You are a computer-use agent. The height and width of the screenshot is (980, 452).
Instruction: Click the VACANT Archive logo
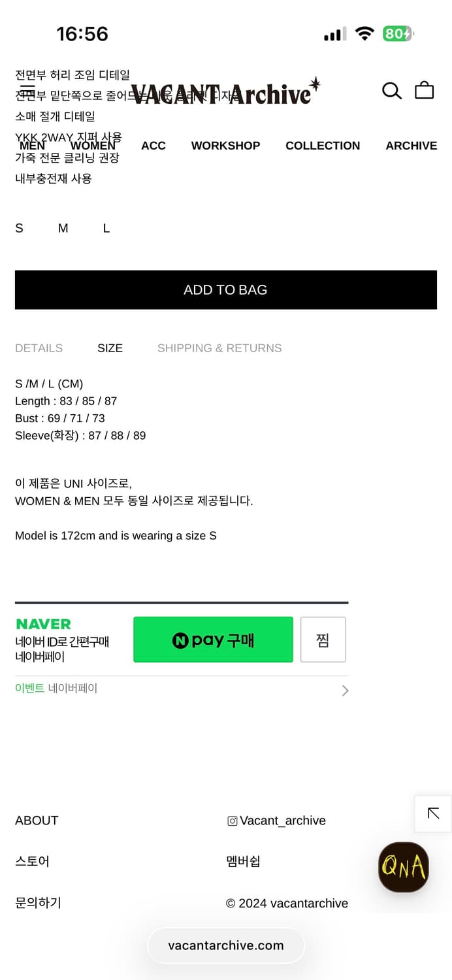pos(226,93)
